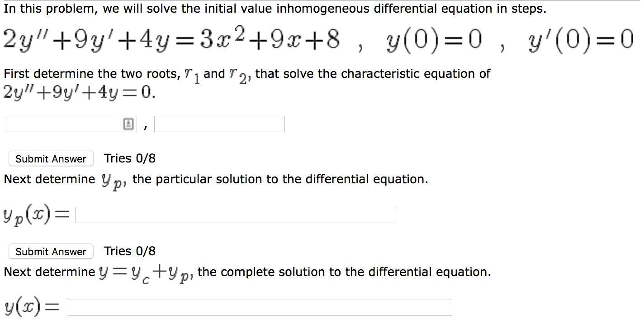Viewport: 644px width, 334px height.
Task: Focus the blank after the comma for second root
Action: coord(219,123)
